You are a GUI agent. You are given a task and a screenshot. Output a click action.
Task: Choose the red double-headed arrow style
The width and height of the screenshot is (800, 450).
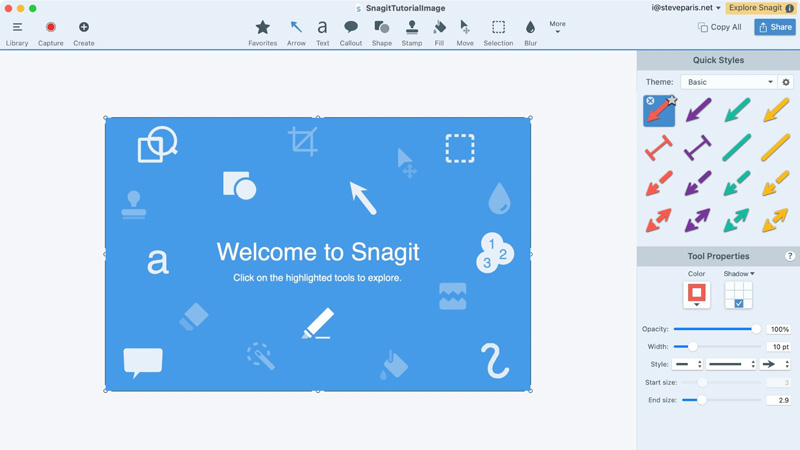pyautogui.click(x=659, y=220)
